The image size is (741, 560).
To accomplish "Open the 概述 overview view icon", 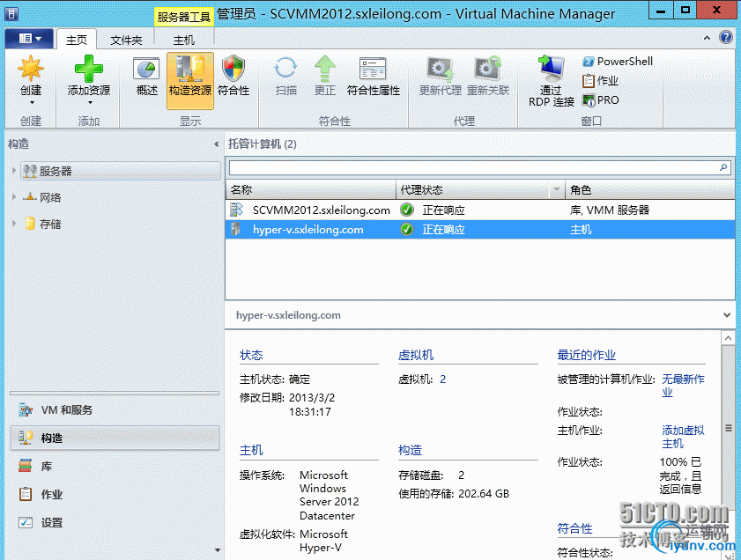I will click(146, 69).
